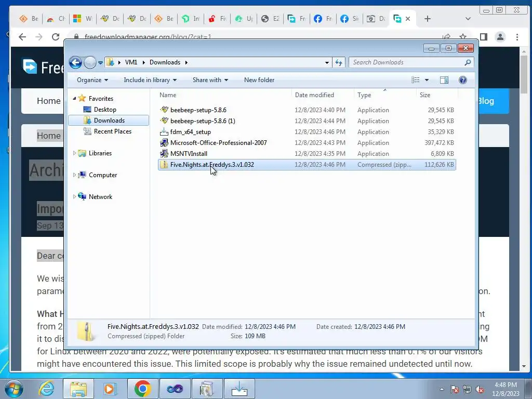The image size is (532, 399).
Task: Bookmark this page with star icon
Action: 463,37
